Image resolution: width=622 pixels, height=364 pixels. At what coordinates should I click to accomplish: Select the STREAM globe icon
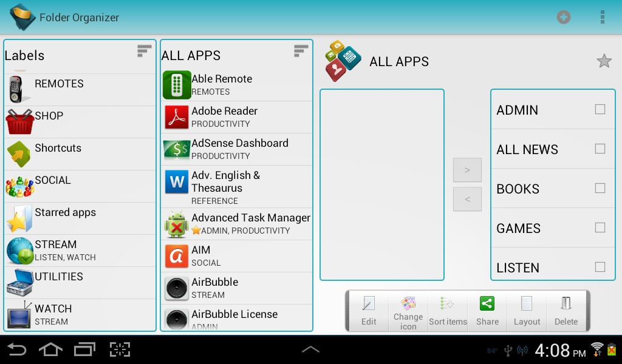pyautogui.click(x=20, y=251)
